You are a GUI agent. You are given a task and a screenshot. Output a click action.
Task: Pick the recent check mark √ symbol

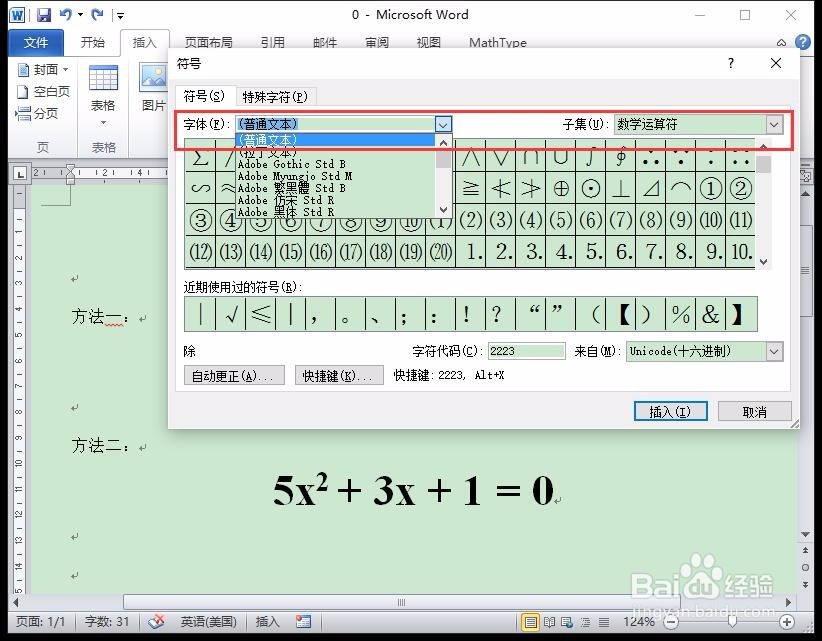click(230, 314)
